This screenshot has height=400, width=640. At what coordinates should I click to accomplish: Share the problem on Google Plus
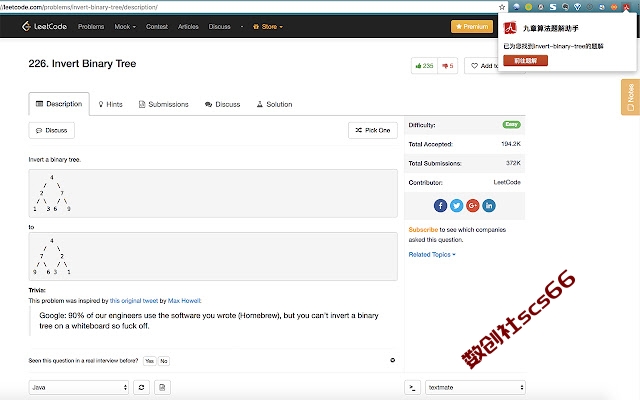coord(472,205)
